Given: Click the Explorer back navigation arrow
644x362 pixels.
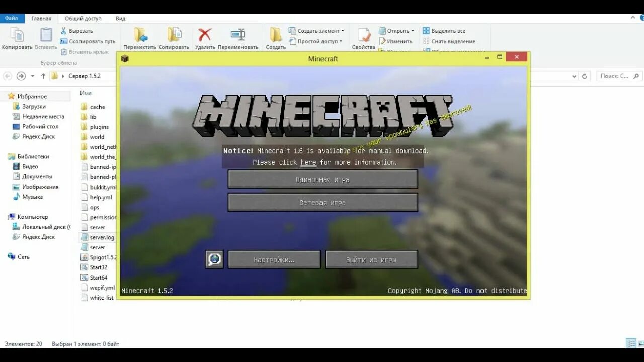Looking at the screenshot, I should pyautogui.click(x=8, y=76).
